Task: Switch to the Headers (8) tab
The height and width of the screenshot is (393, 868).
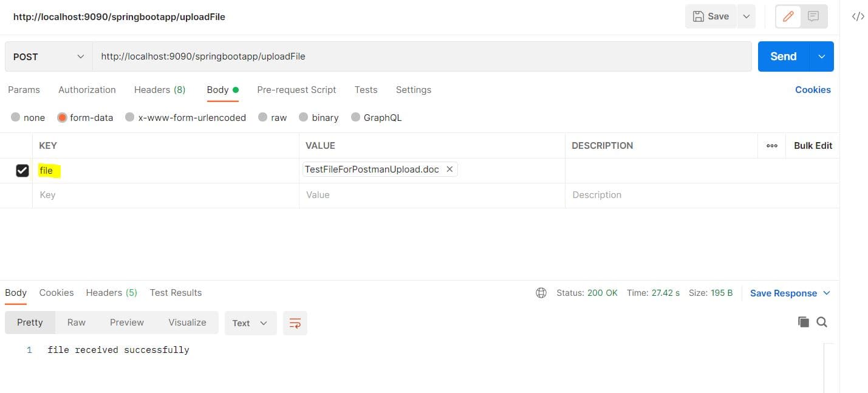Action: point(159,89)
